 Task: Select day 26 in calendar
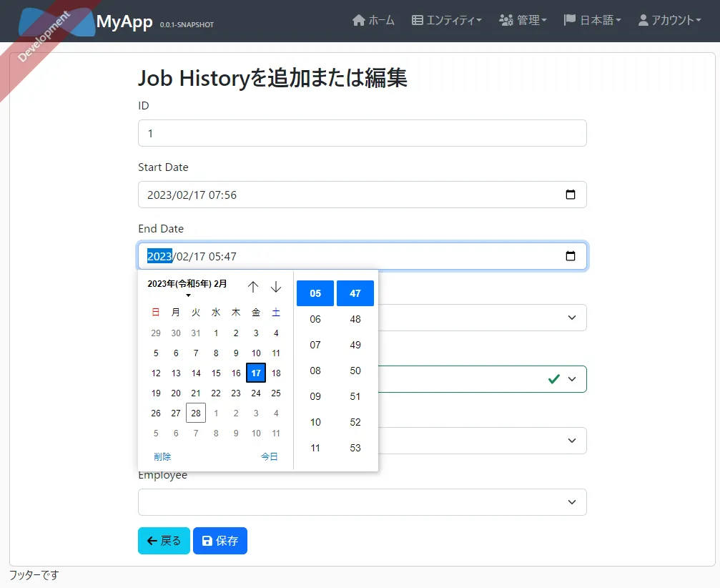pyautogui.click(x=156, y=413)
